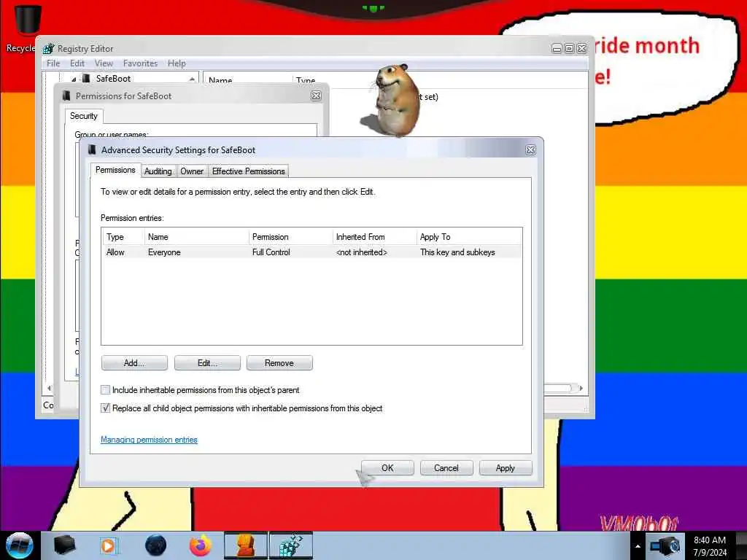Click the Edit... button
This screenshot has height=560, width=747.
point(207,363)
